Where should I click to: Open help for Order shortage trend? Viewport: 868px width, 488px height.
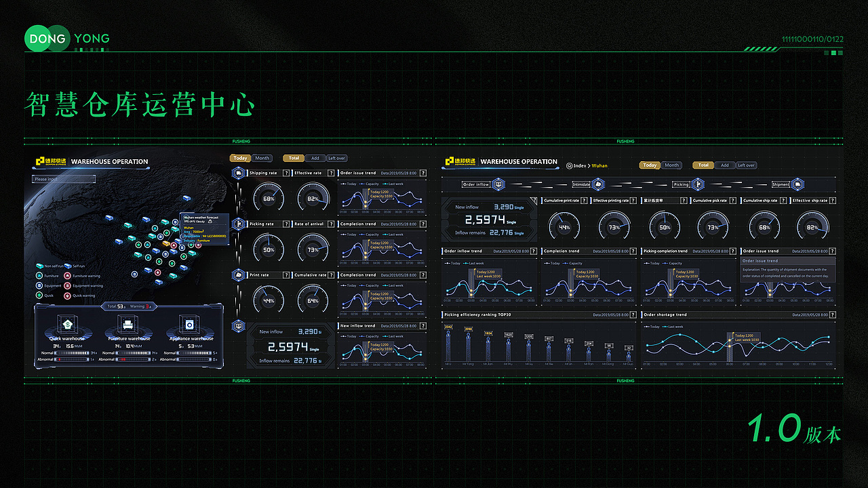click(833, 314)
